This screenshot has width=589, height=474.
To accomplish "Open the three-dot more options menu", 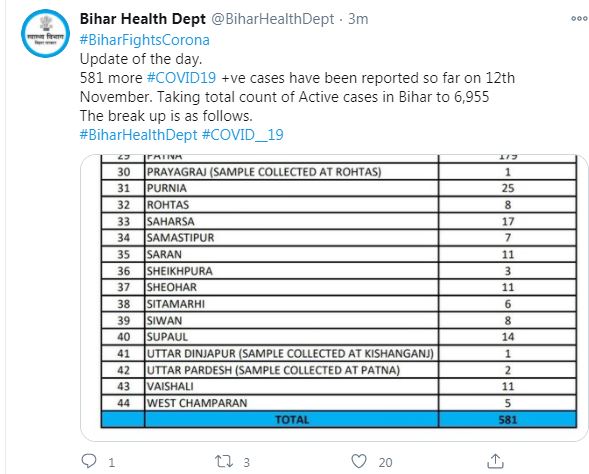I will click(579, 18).
